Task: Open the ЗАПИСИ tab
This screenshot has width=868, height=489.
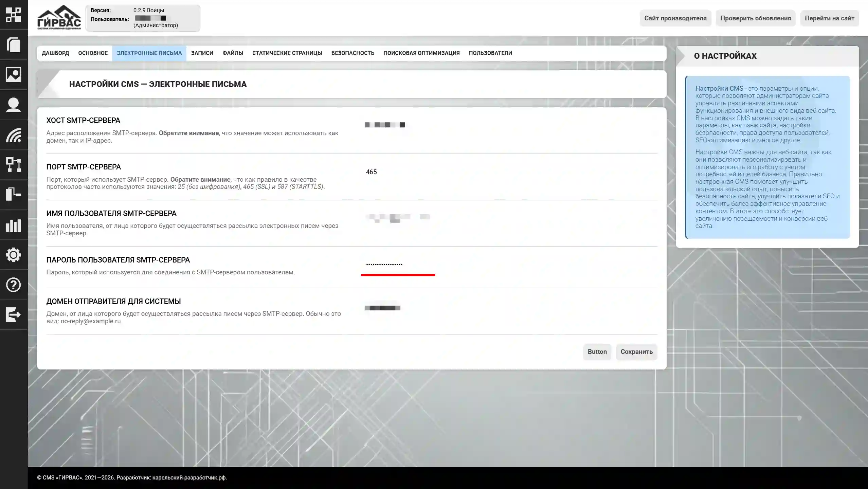Action: click(202, 53)
